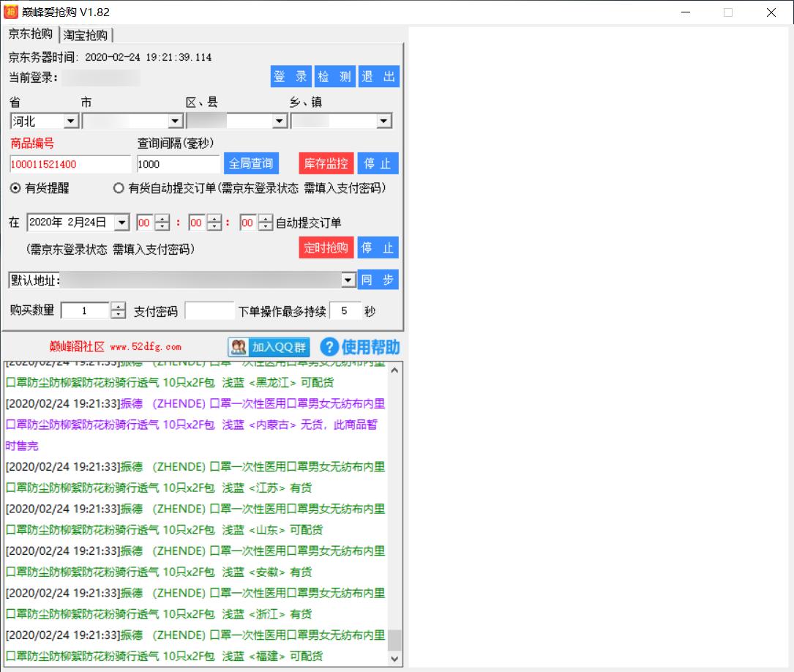Viewport: 794px width, 672px height.
Task: Click the app icon in title bar
Action: click(x=10, y=12)
